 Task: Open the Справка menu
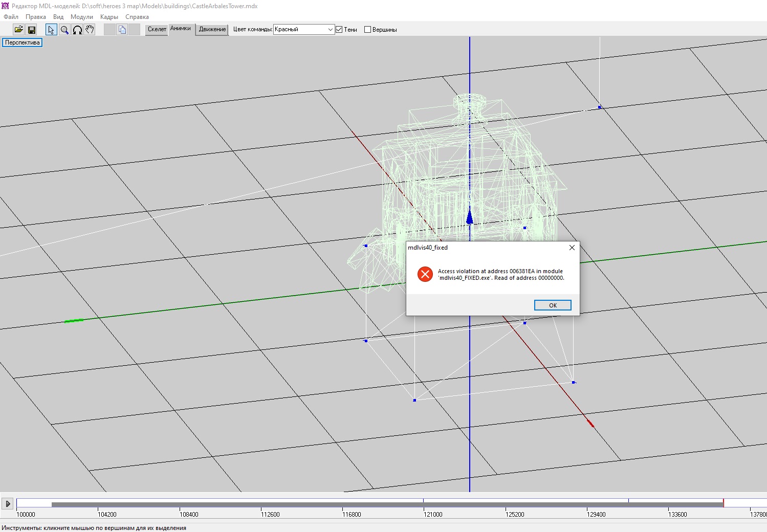pyautogui.click(x=137, y=17)
